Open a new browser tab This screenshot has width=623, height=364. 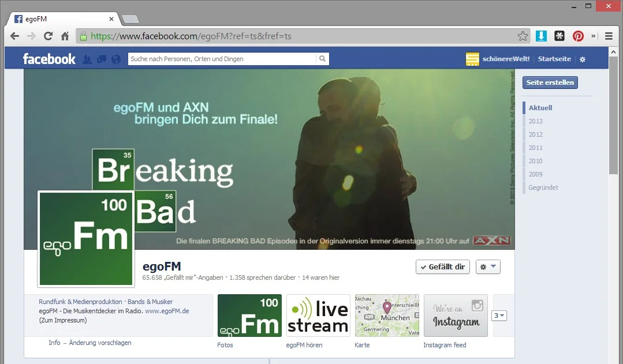point(130,19)
